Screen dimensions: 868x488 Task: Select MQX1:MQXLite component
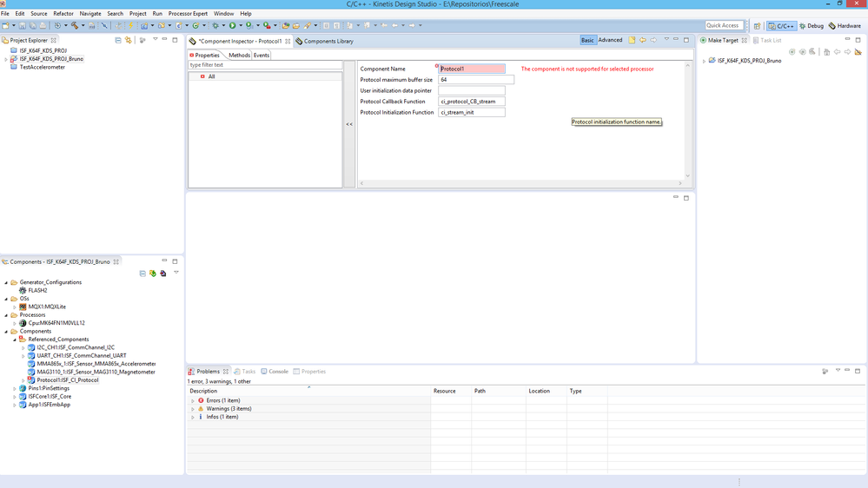tap(47, 307)
